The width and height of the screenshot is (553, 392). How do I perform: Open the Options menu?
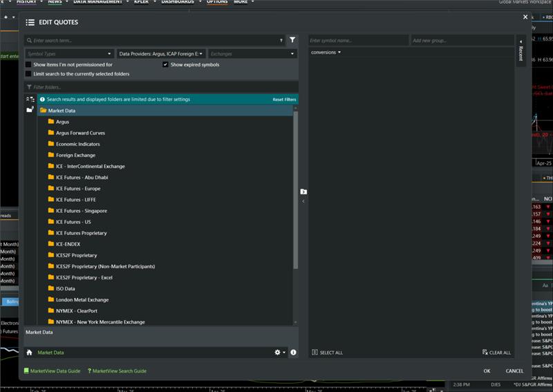[x=217, y=2]
